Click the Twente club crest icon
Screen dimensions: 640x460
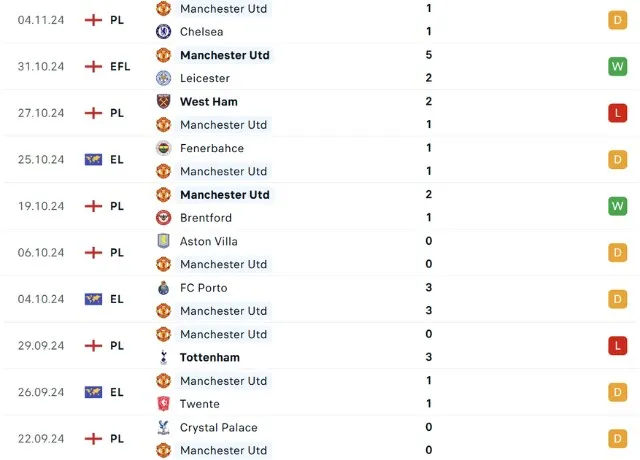(163, 404)
